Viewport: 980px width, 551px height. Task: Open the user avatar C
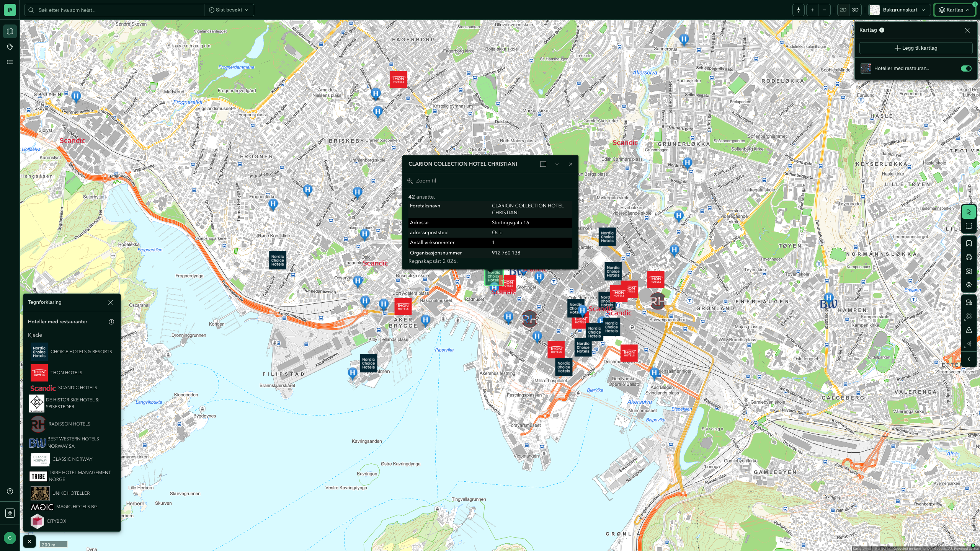click(x=10, y=538)
